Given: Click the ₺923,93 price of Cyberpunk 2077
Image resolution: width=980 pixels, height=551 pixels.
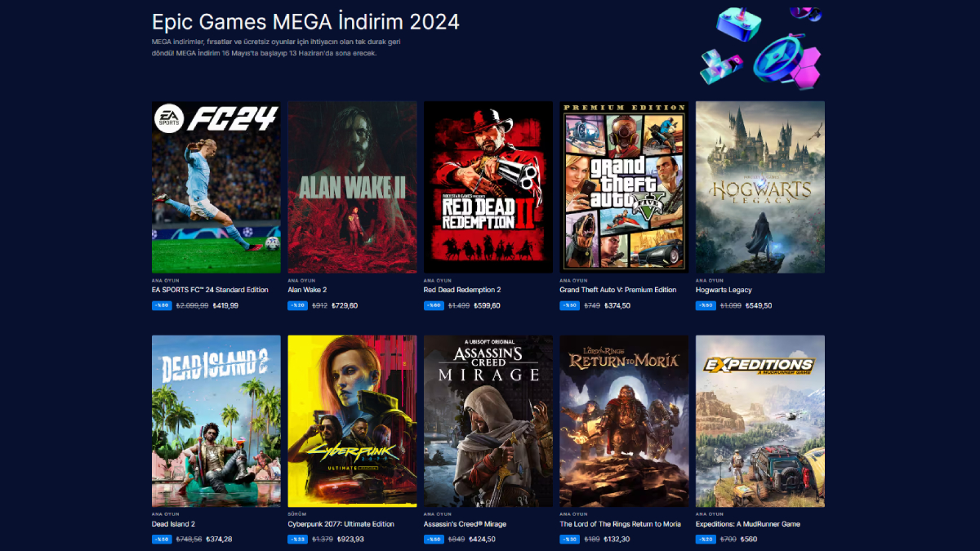Looking at the screenshot, I should [x=350, y=540].
